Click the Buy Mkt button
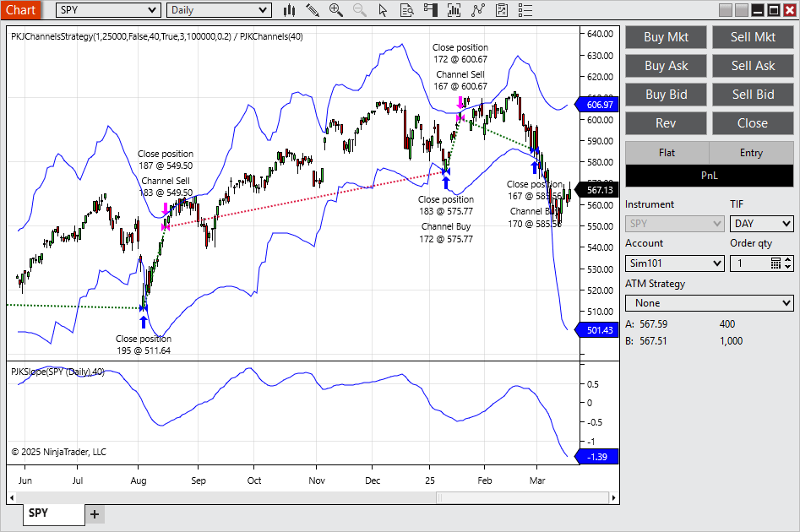This screenshot has width=800, height=532. coord(666,37)
